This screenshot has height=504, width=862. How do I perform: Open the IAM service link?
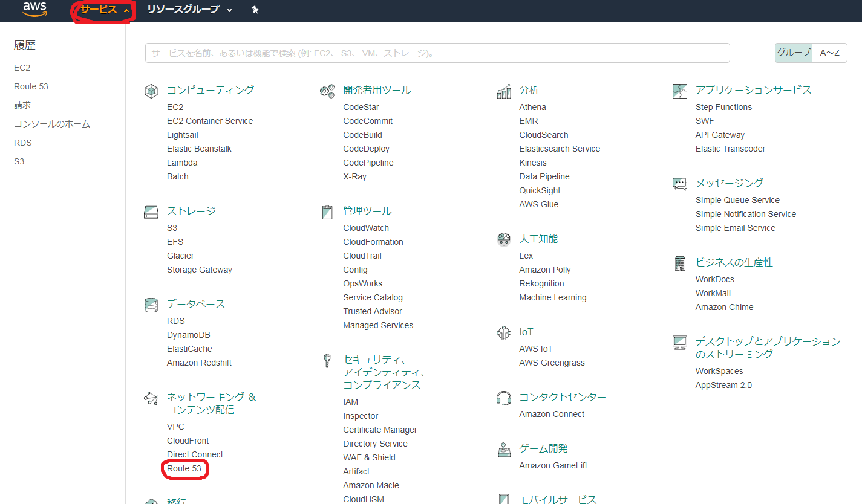[350, 402]
